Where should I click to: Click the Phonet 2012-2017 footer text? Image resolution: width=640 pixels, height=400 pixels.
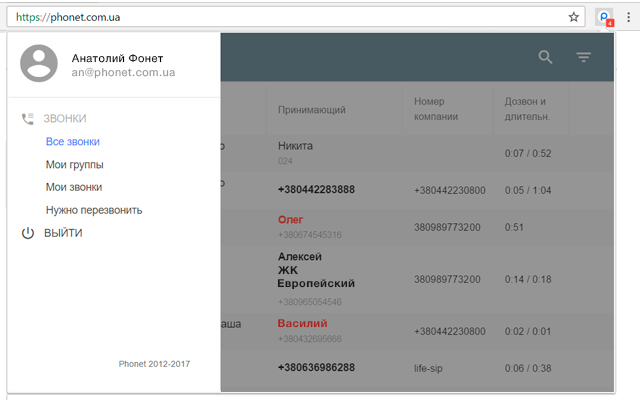pos(154,364)
